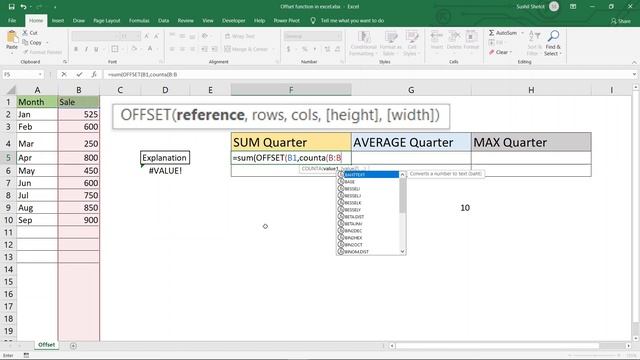Click the Undo arrow icon
This screenshot has width=640, height=360.
(23, 7)
